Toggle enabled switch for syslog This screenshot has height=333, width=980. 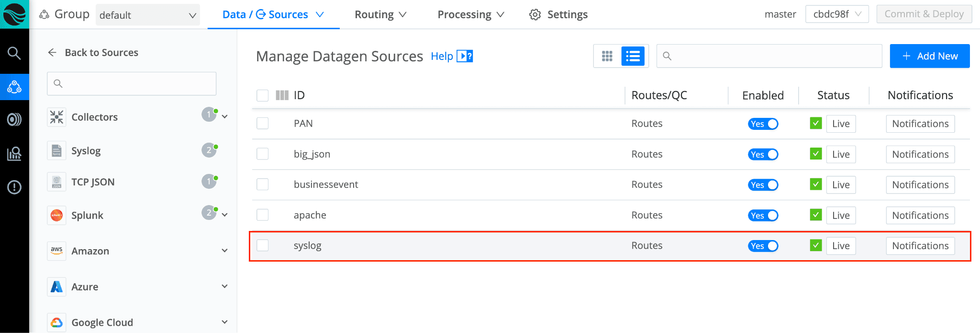(763, 246)
